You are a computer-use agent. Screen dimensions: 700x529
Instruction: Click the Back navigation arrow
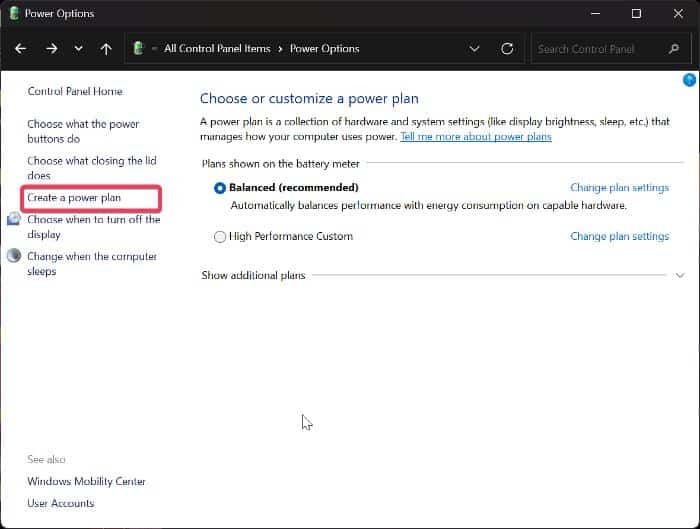[x=21, y=48]
